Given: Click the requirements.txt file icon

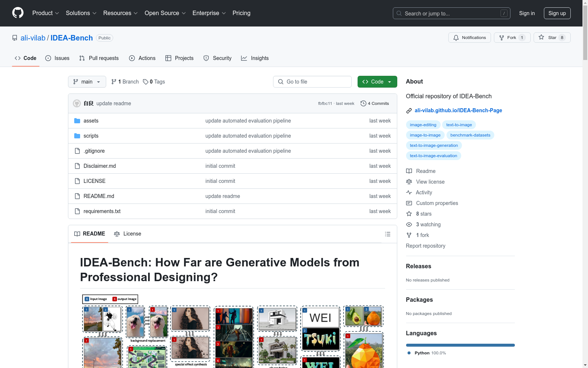Looking at the screenshot, I should (77, 211).
